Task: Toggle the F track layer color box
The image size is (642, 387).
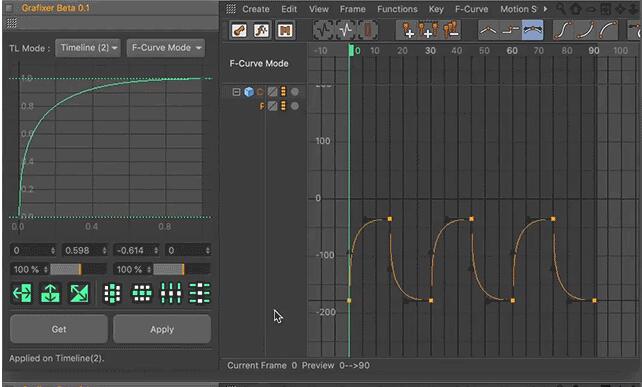Action: (x=272, y=106)
